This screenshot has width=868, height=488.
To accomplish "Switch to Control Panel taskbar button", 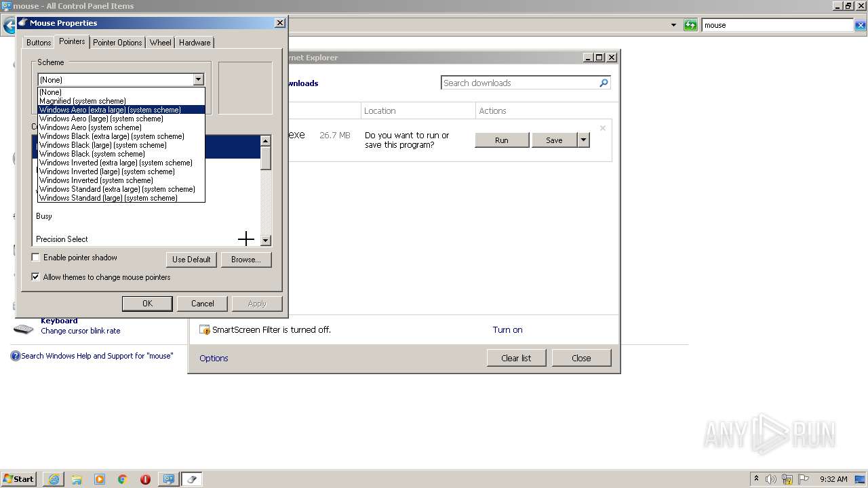I will [168, 479].
